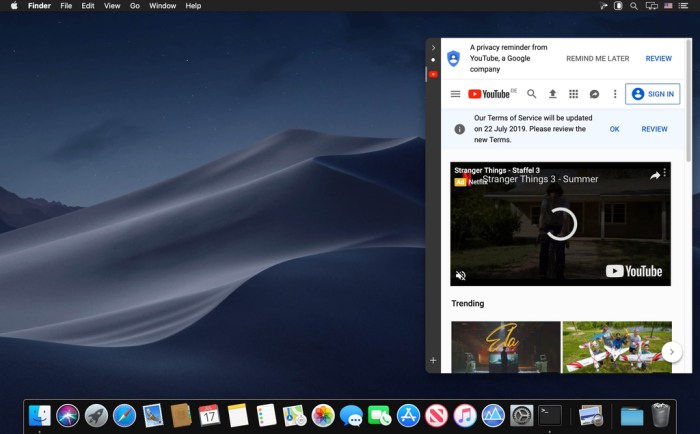The image size is (700, 434).
Task: Open the YouTube messages icon
Action: click(x=594, y=94)
